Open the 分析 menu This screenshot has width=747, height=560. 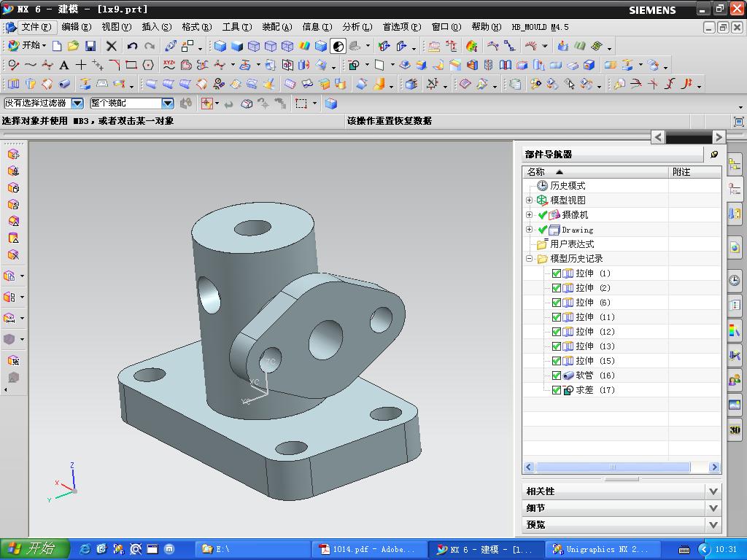pos(357,27)
